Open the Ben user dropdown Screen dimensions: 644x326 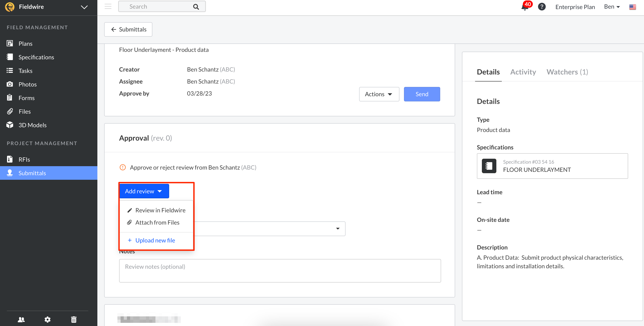point(612,7)
